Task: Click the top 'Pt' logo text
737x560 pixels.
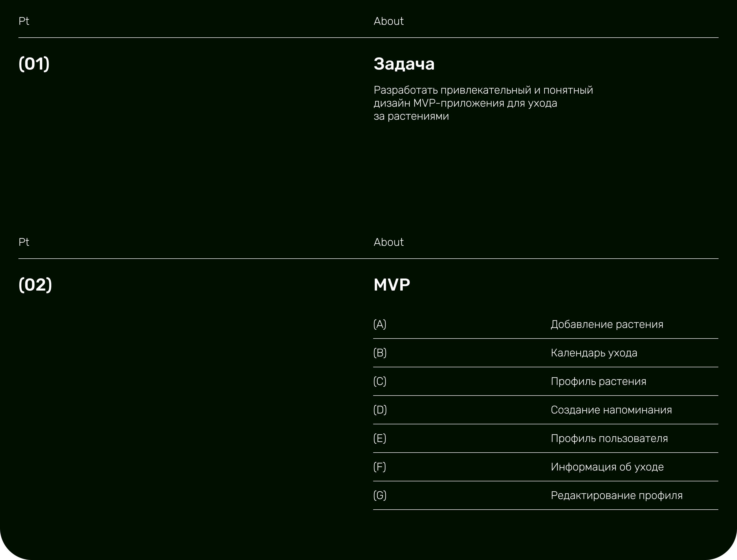Action: pos(24,21)
